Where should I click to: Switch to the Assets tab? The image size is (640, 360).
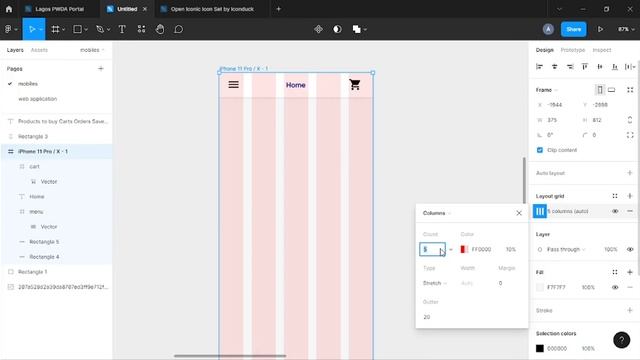coord(39,50)
